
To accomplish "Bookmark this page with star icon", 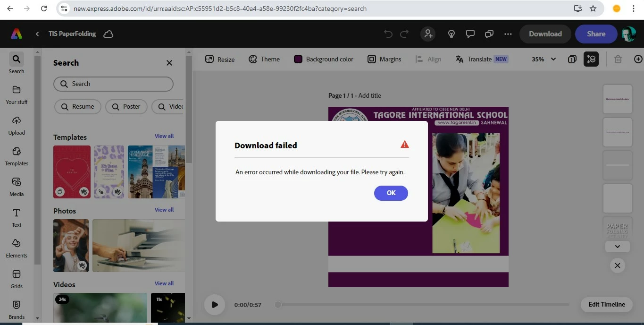I will pyautogui.click(x=593, y=9).
